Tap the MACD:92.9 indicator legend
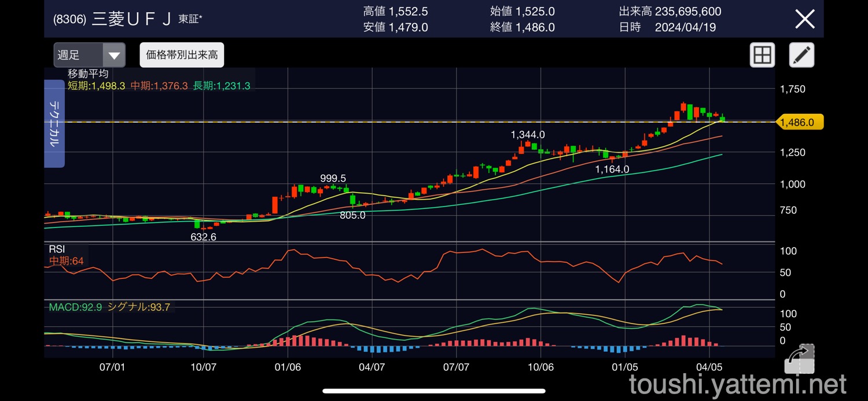The width and height of the screenshot is (868, 401). coord(75,307)
